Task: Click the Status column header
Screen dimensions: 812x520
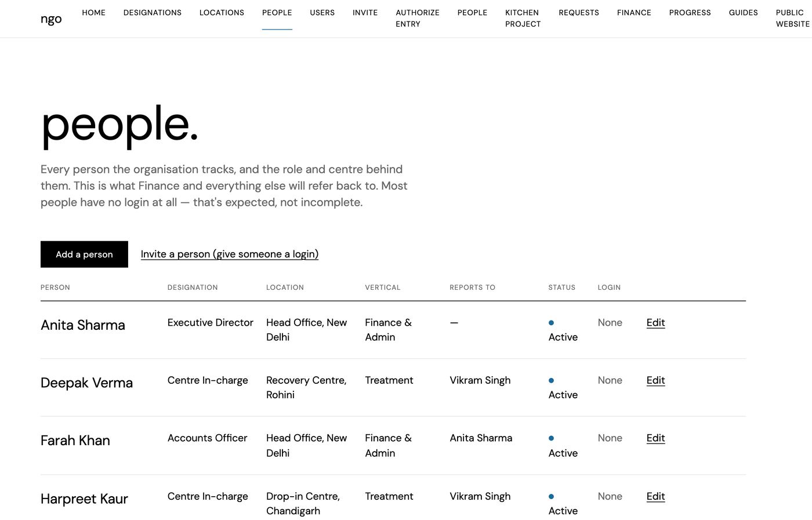Action: point(562,288)
